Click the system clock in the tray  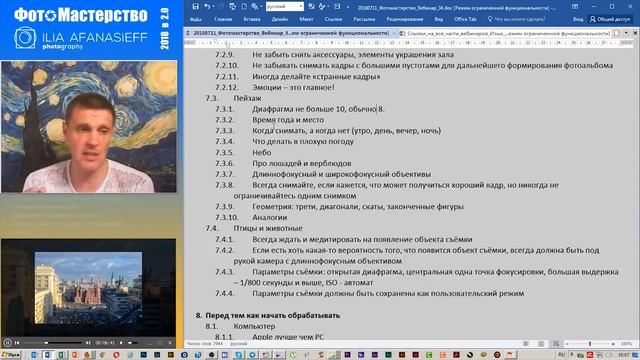click(623, 355)
